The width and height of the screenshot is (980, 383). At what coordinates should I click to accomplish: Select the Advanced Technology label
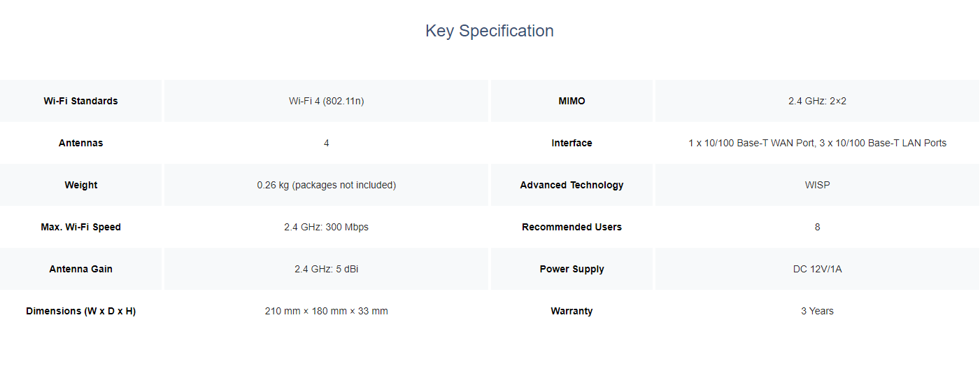571,185
